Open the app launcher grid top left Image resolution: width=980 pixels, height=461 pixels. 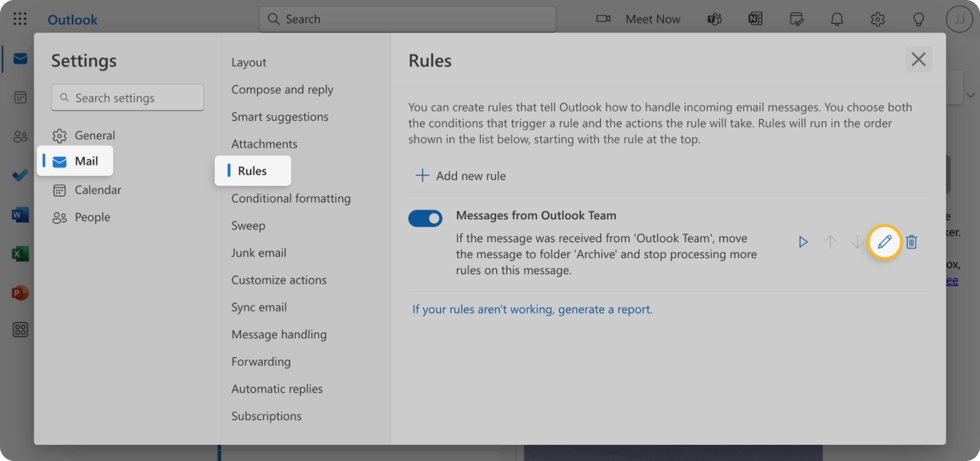[19, 19]
